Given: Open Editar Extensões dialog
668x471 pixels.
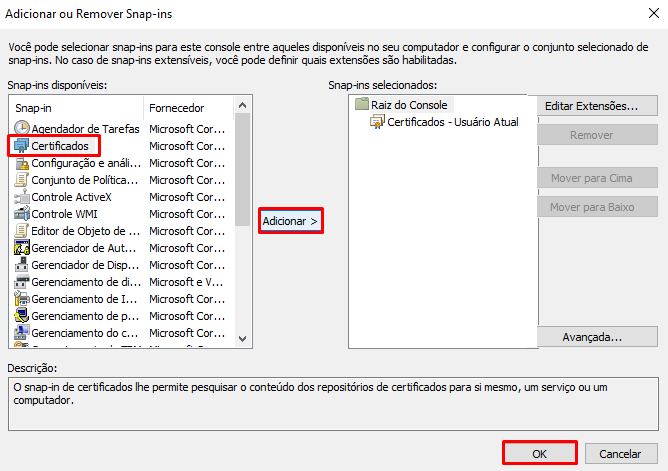Looking at the screenshot, I should [x=597, y=106].
